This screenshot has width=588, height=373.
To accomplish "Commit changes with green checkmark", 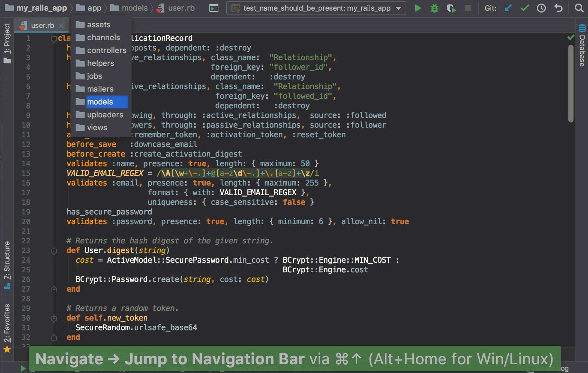I will click(x=525, y=8).
